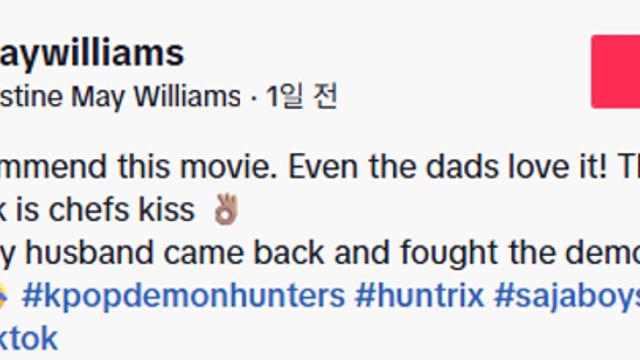This screenshot has height=360, width=640.
Task: Click the blue ktok hashtag fragment
Action: point(29,338)
